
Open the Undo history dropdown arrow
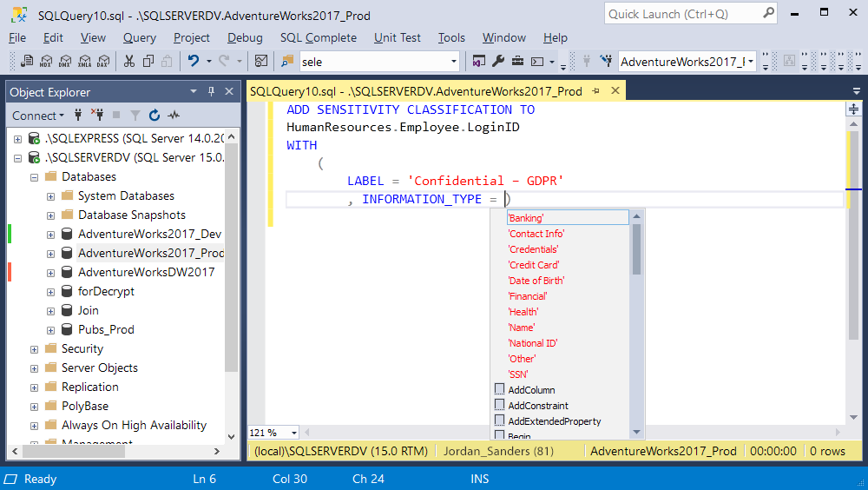pyautogui.click(x=208, y=61)
